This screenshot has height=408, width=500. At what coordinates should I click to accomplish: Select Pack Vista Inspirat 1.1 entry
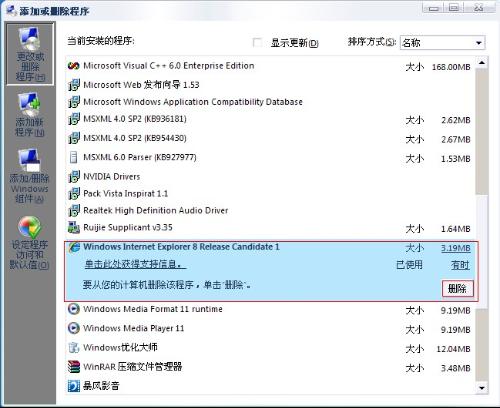click(x=126, y=194)
